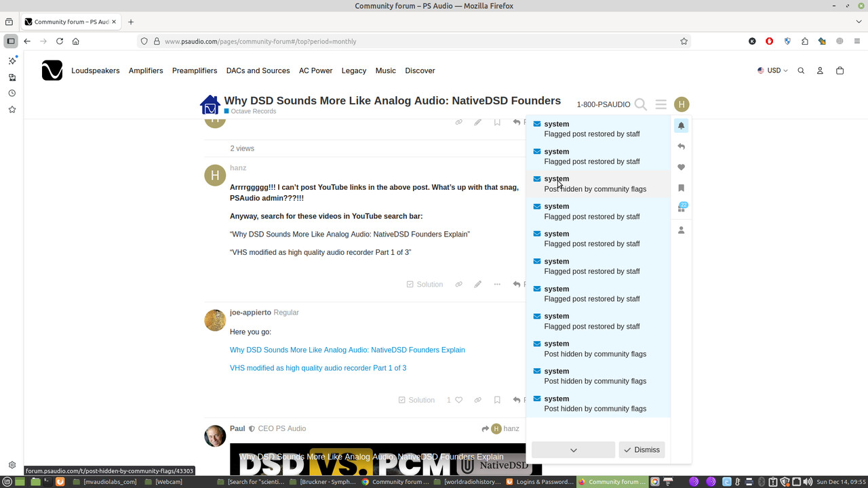
Task: Toggle bookmark on joe-appierto's post
Action: (x=497, y=400)
